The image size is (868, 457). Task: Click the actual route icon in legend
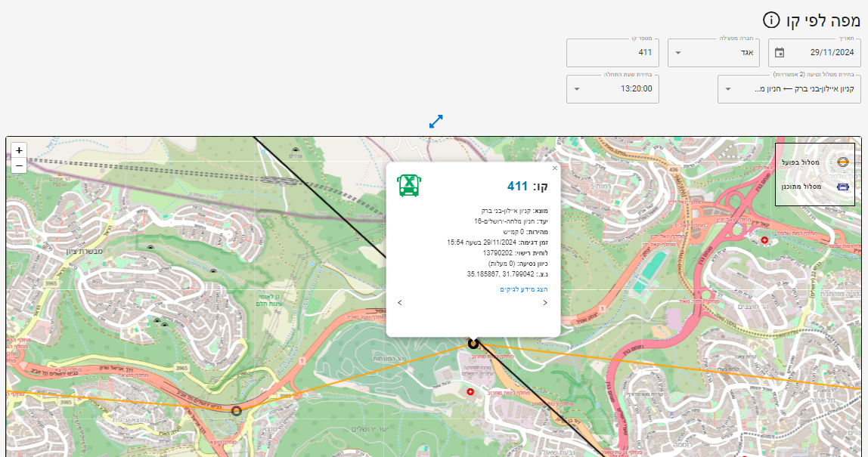pyautogui.click(x=842, y=162)
